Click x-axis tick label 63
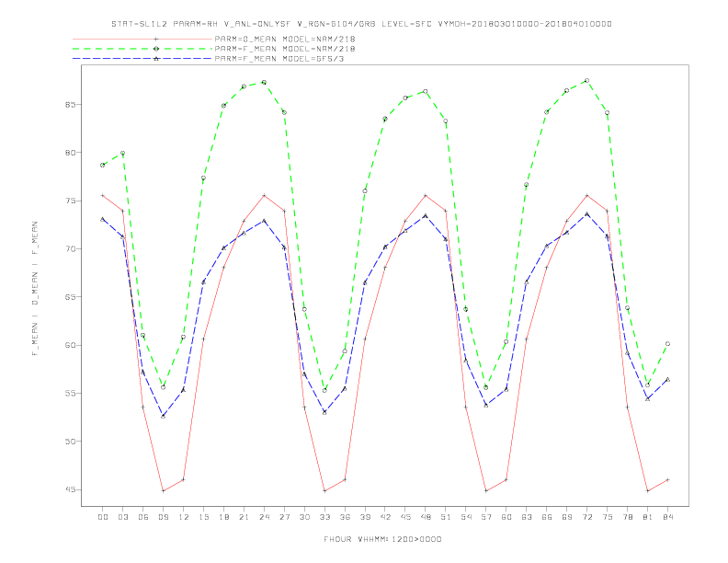The width and height of the screenshot is (728, 563). (527, 517)
